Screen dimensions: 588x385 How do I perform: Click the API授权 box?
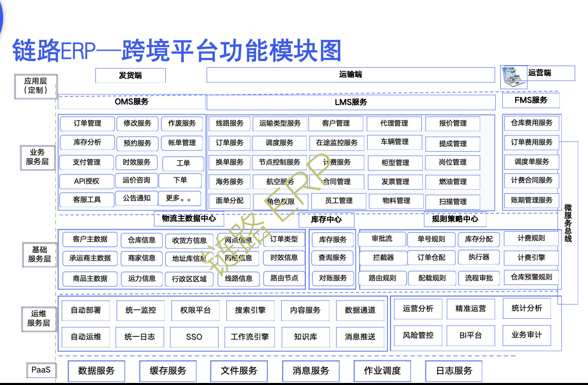click(x=86, y=181)
